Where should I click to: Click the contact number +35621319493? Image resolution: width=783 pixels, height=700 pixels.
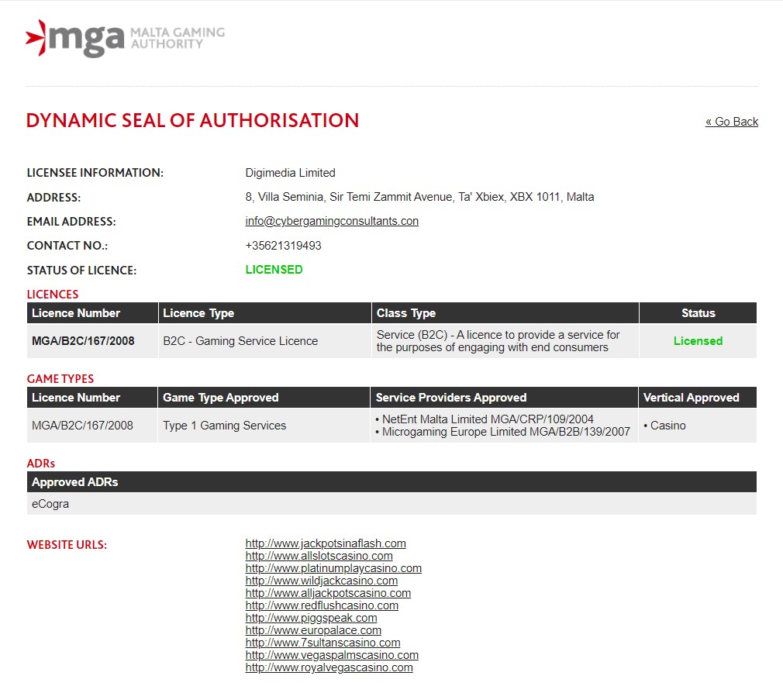click(x=283, y=246)
